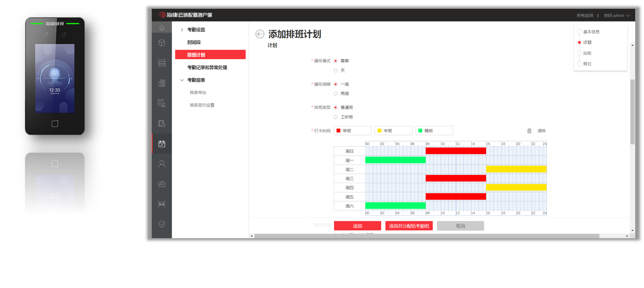Select the green 晚班 shift swatch
Viewport: 644px width, 288px height.
[420, 131]
